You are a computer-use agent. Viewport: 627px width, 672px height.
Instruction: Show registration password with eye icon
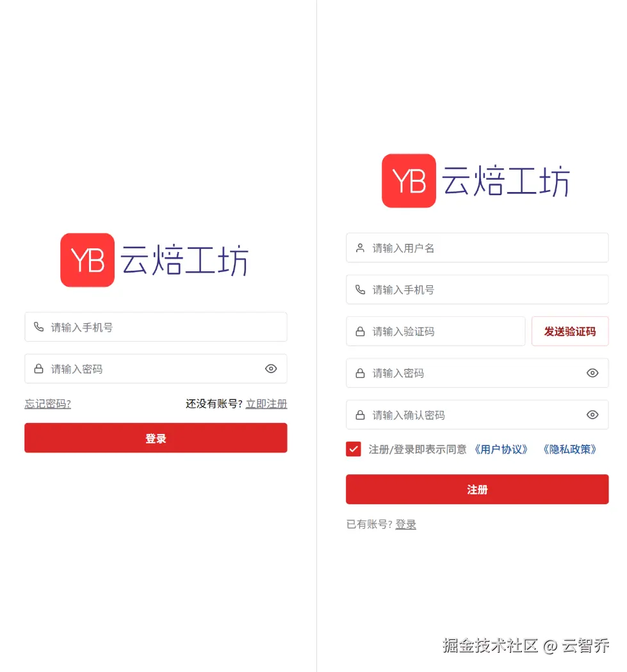(x=592, y=373)
